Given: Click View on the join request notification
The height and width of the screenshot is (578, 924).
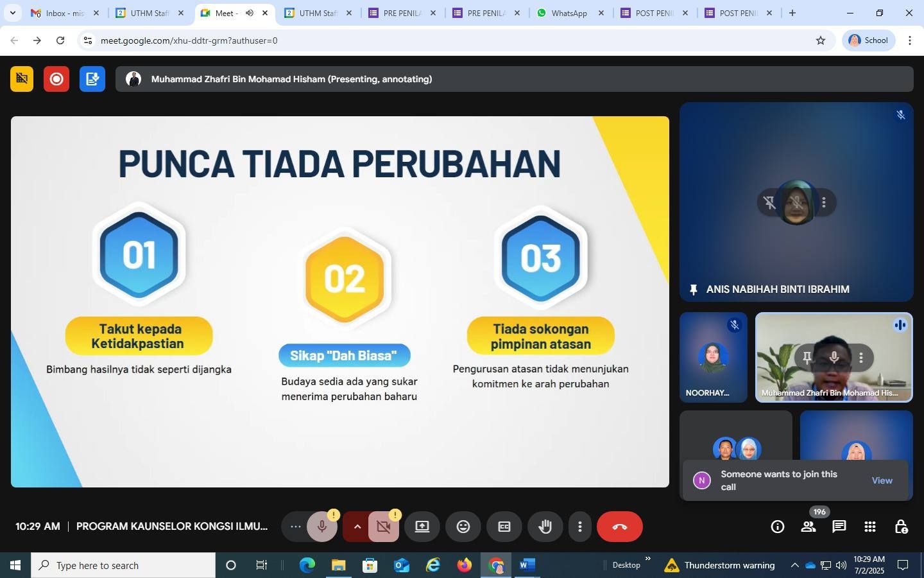Looking at the screenshot, I should [x=882, y=480].
